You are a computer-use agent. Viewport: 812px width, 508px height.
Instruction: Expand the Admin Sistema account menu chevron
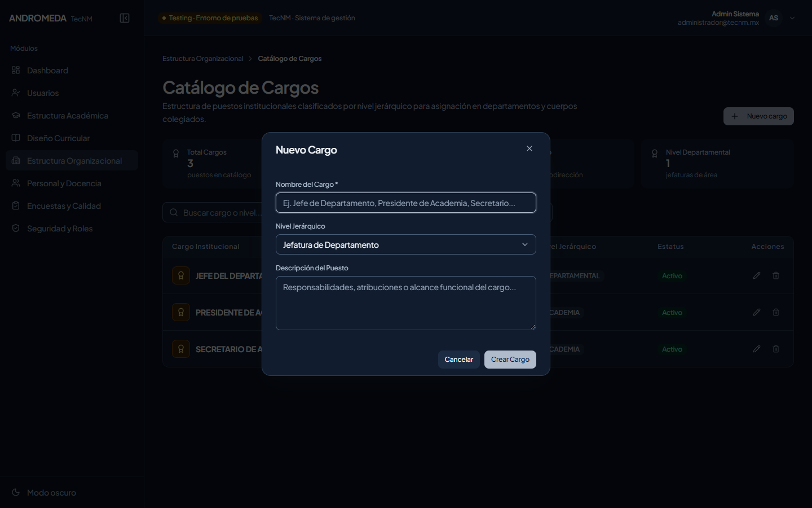(x=792, y=18)
